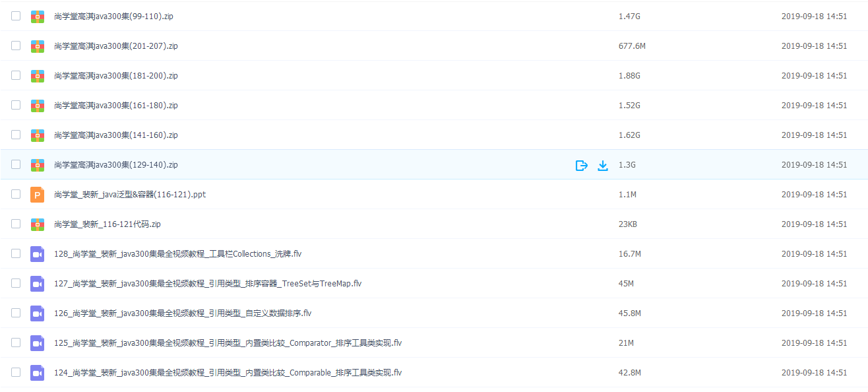Enable checkbox for java泛型&容器(116-121).ppt
This screenshot has height=392, width=868.
click(x=16, y=194)
